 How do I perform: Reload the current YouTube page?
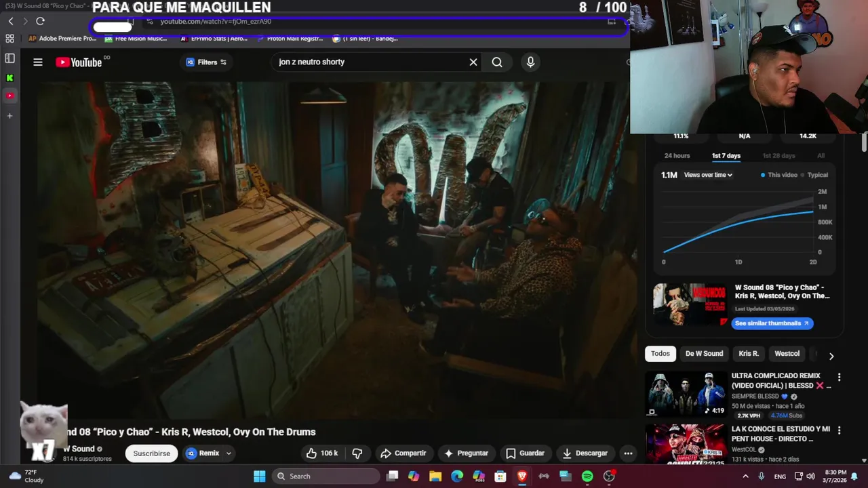tap(40, 21)
